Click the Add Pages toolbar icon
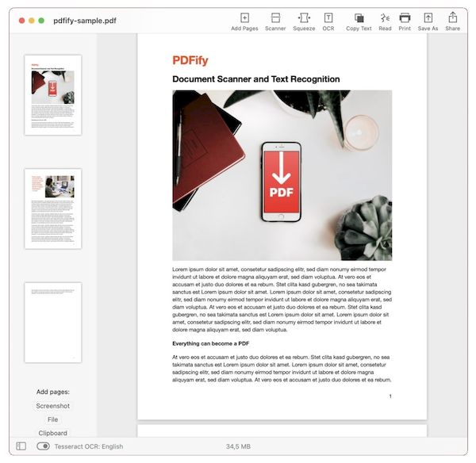 click(x=244, y=18)
